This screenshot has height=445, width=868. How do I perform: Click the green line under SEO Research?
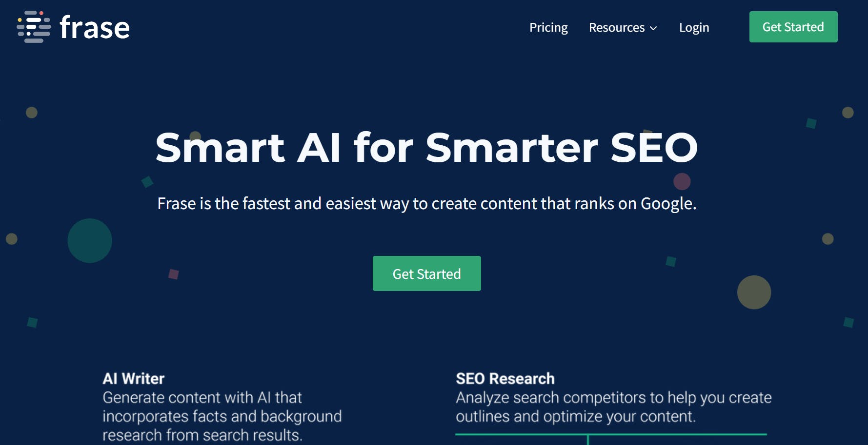coord(611,434)
